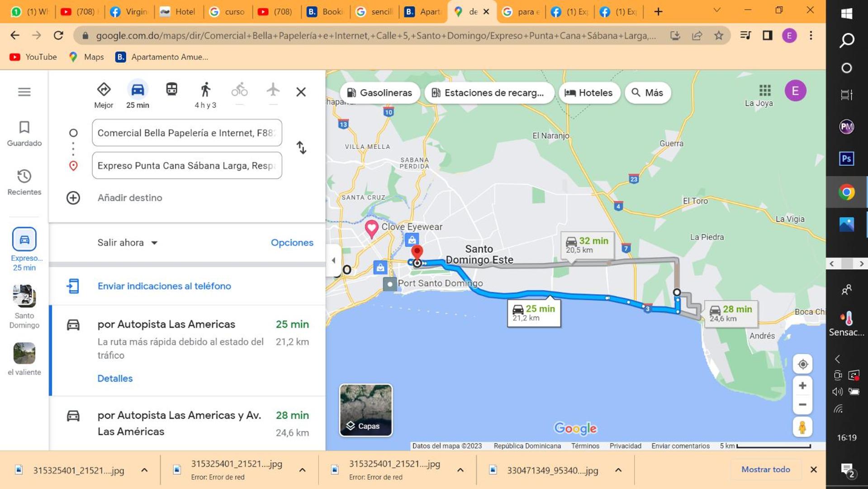Collapse the side panel arrow

333,260
